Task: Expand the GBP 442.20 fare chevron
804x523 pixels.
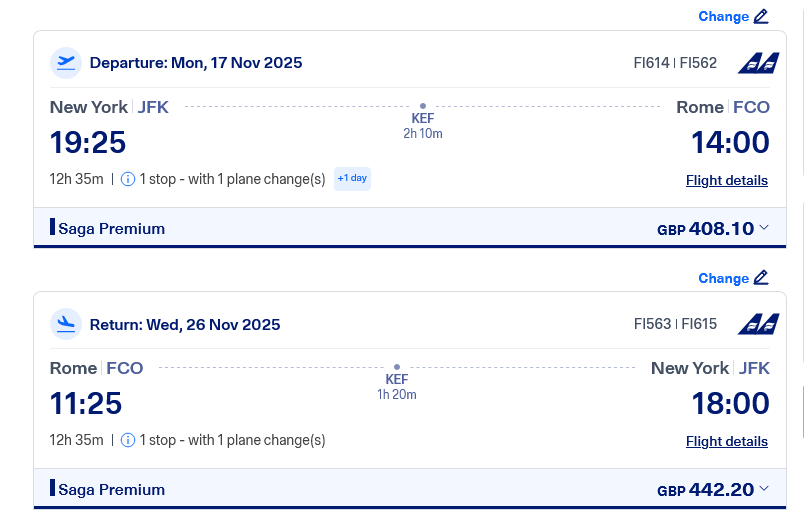Action: tap(764, 489)
